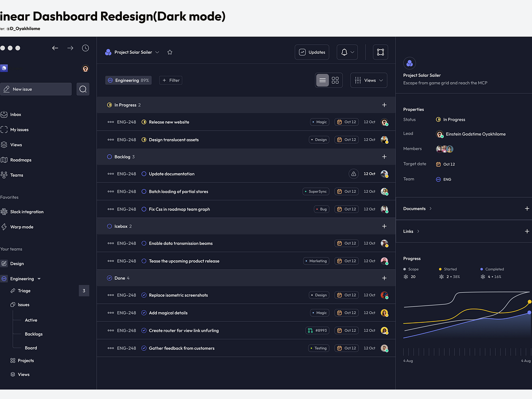The width and height of the screenshot is (532, 399).
Task: Open the Filter options
Action: (x=171, y=80)
